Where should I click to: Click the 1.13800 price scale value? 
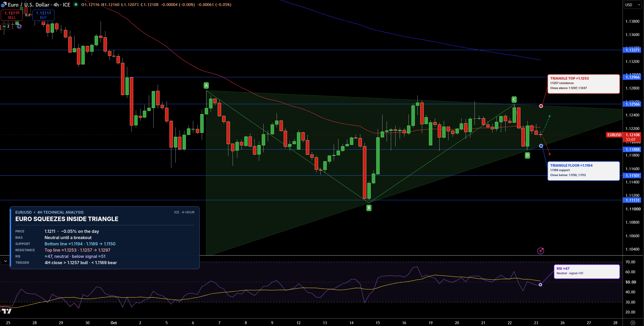click(633, 21)
